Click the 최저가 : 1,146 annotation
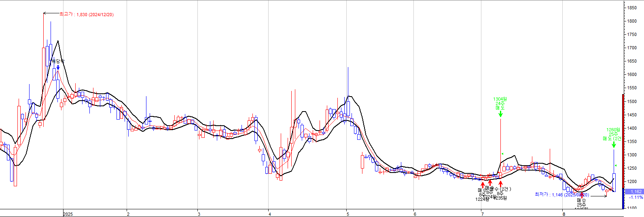Screen dimensions: 644x217 (x=562, y=195)
